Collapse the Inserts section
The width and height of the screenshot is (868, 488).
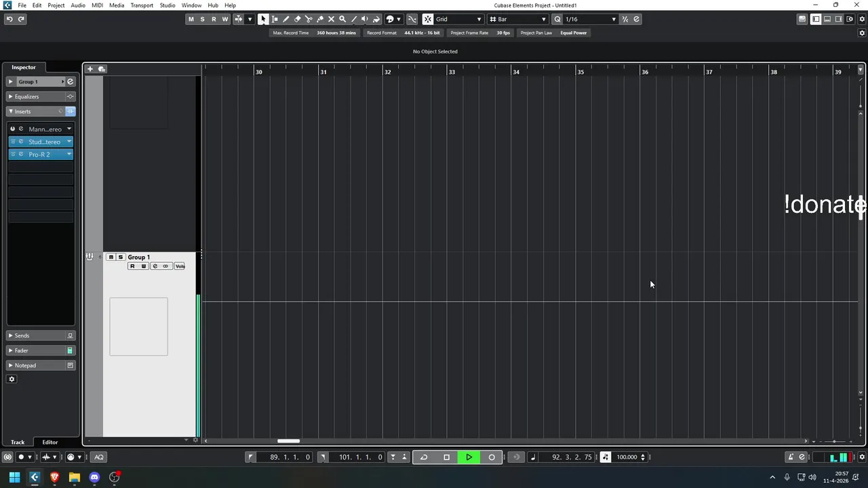pyautogui.click(x=10, y=111)
